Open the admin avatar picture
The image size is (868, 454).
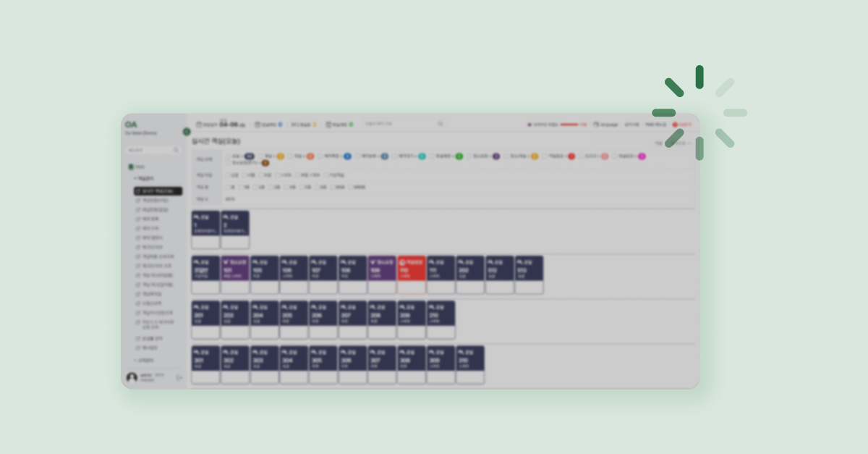click(132, 377)
